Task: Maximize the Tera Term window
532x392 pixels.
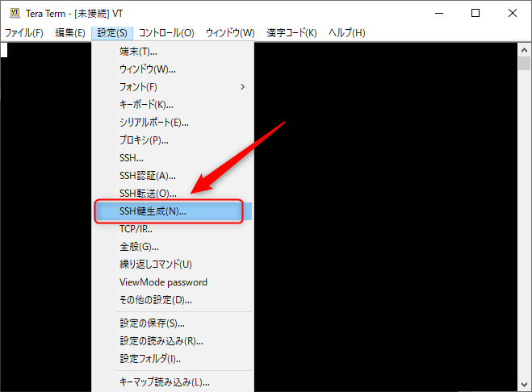Action: pyautogui.click(x=475, y=13)
